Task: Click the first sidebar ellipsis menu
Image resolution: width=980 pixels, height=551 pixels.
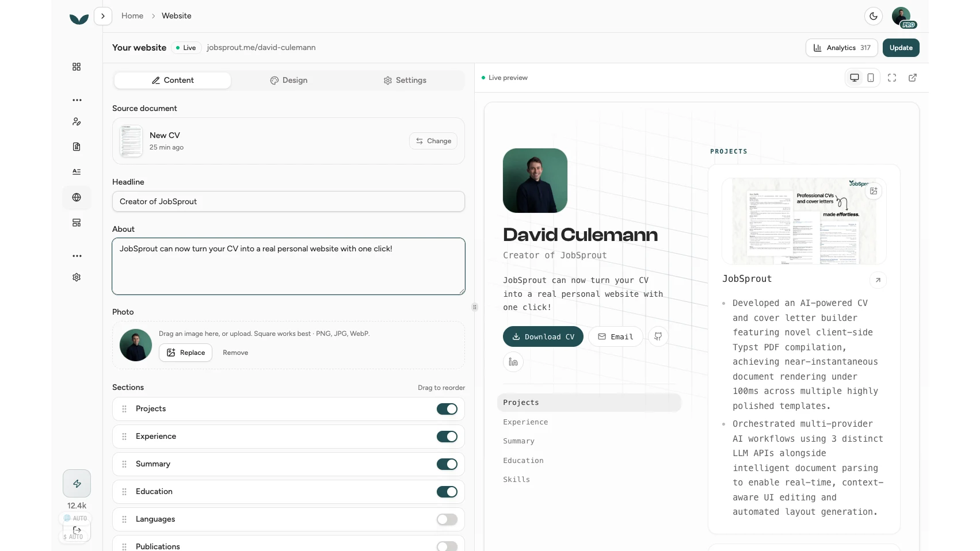Action: point(77,100)
